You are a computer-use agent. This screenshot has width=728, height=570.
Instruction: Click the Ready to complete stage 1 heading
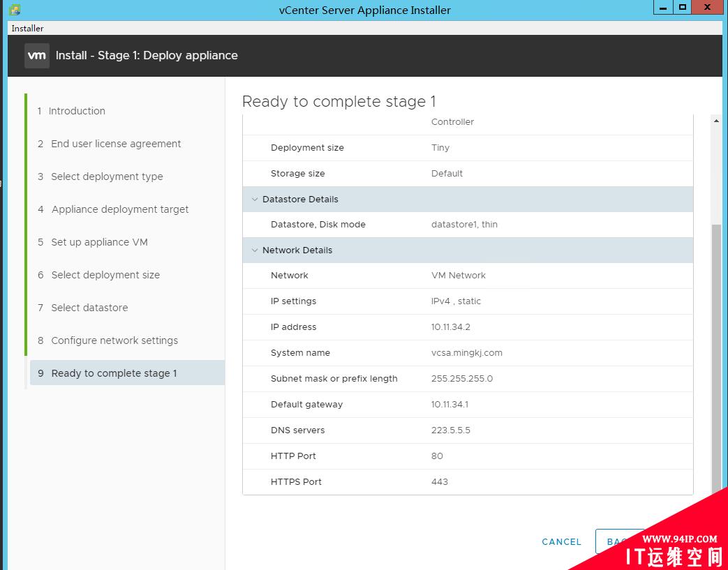(x=339, y=102)
